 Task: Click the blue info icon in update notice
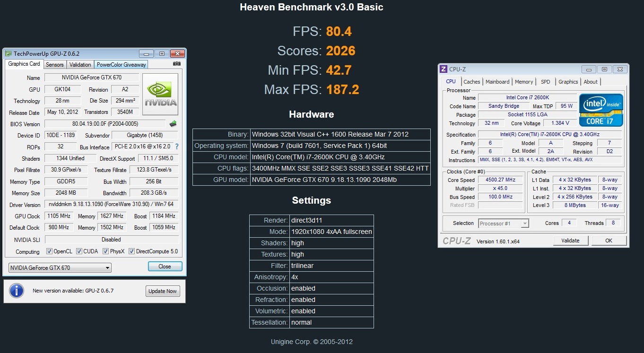[x=17, y=291]
